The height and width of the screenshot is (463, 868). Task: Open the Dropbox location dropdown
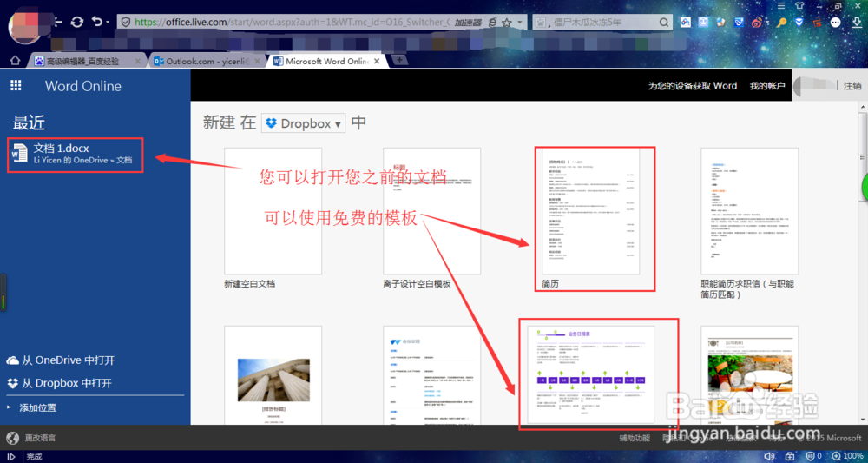pos(303,123)
